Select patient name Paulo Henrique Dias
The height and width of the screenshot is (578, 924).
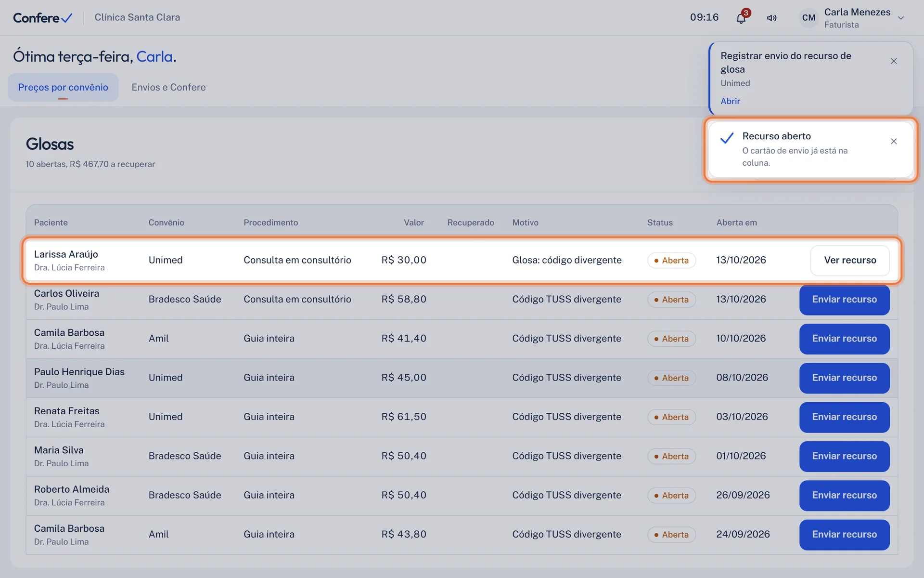click(x=79, y=372)
